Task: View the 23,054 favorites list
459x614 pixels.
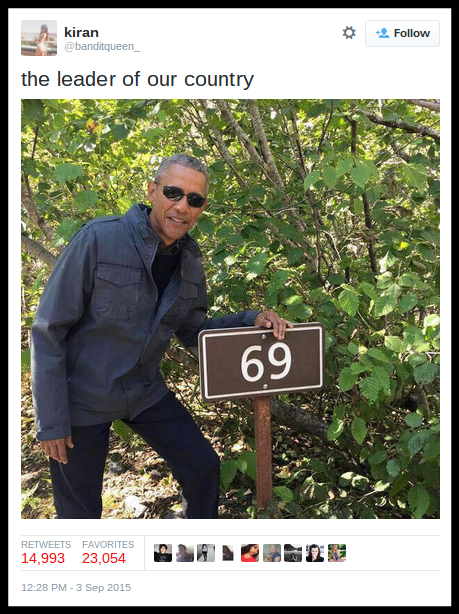Action: (x=108, y=553)
